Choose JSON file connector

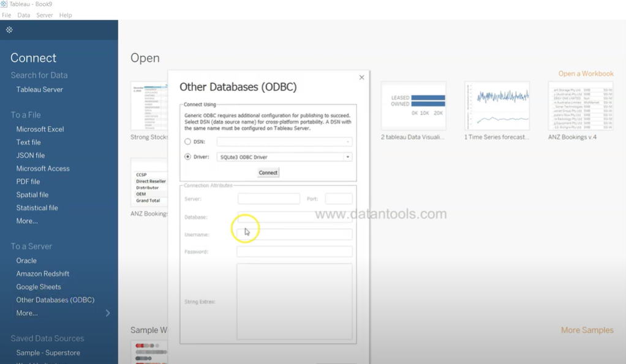click(x=31, y=155)
